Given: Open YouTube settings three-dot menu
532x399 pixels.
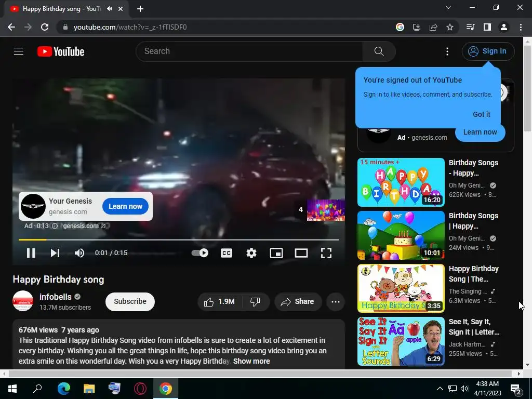Looking at the screenshot, I should click(x=447, y=51).
